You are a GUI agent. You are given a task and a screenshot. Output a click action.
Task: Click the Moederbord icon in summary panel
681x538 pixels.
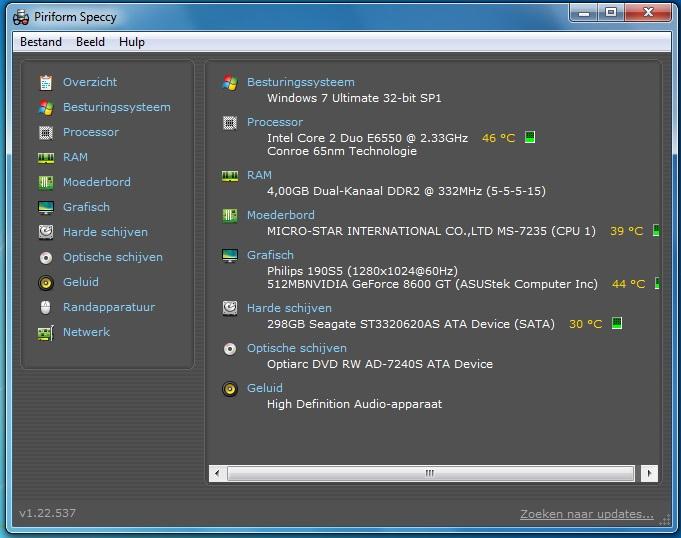(x=230, y=215)
